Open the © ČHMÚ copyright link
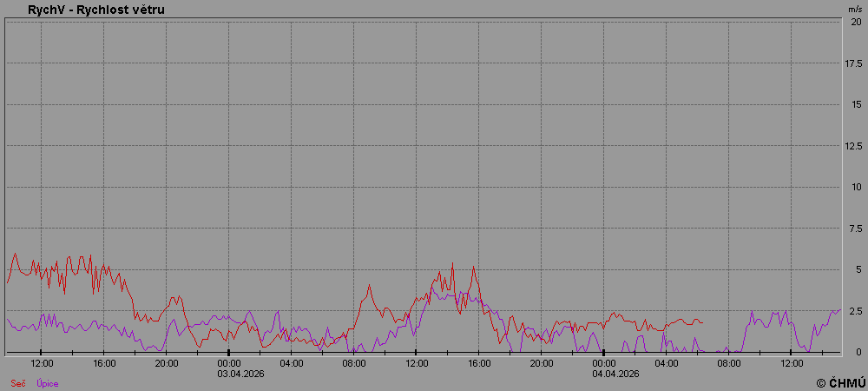 [x=840, y=382]
